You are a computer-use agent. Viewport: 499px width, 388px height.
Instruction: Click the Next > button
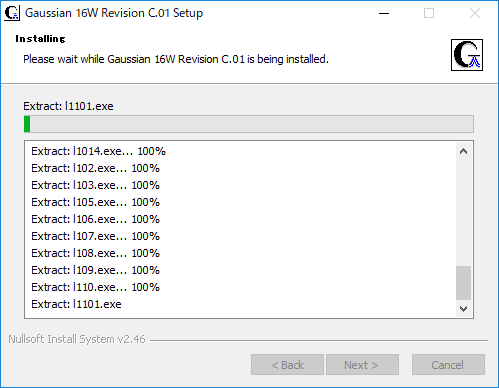362,365
